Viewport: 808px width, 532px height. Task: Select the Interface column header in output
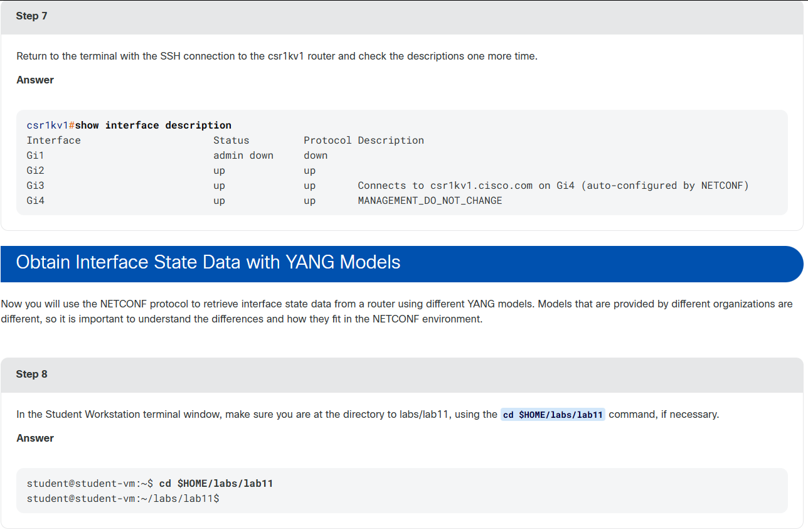53,141
